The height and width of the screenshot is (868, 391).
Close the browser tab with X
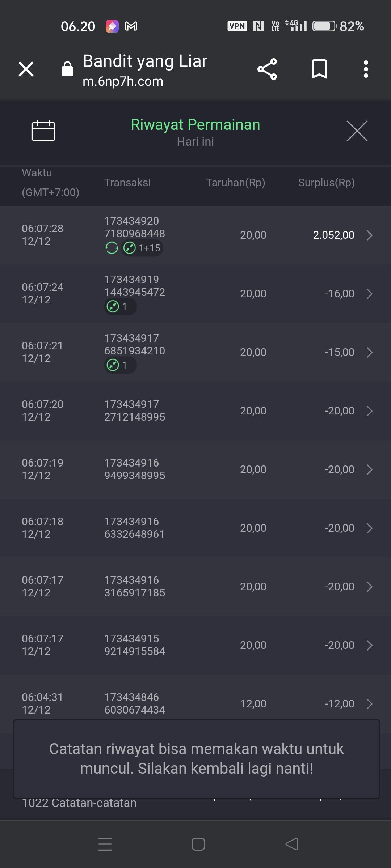[x=26, y=69]
